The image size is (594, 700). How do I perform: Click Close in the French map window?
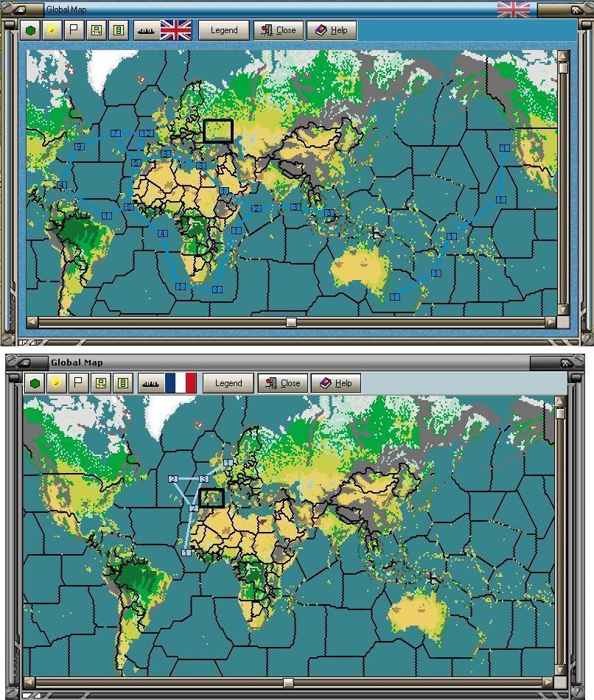[283, 383]
